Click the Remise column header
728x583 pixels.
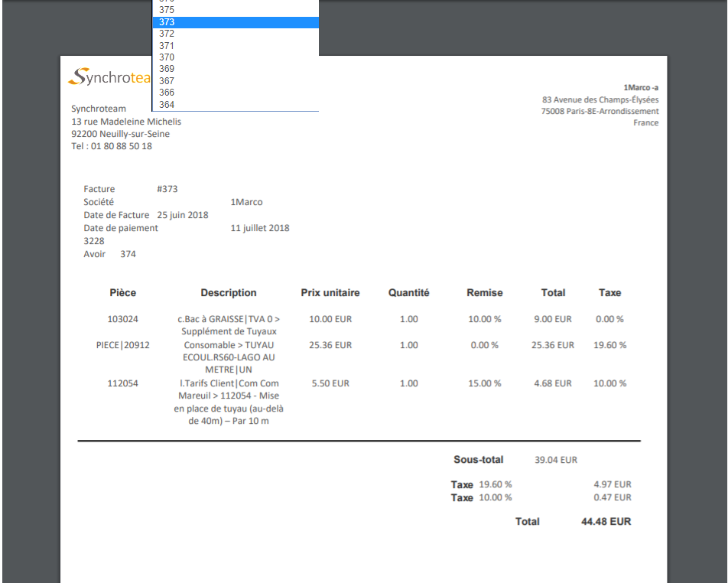pyautogui.click(x=485, y=293)
